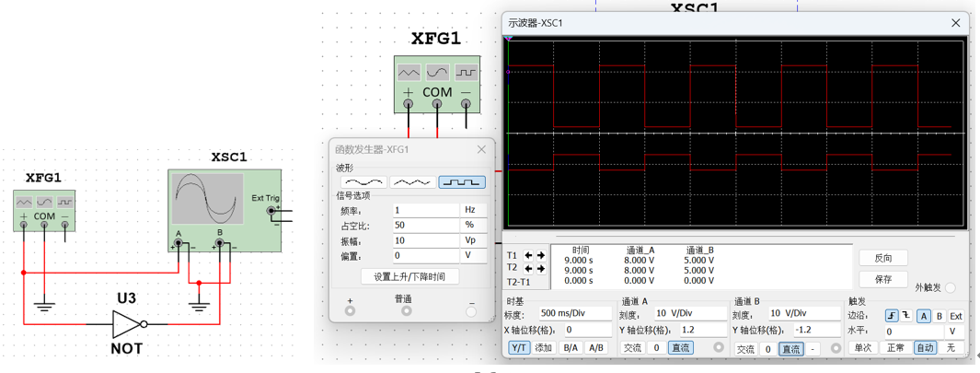The image size is (980, 373).
Task: Click the X position (X轴位移) field
Action: coord(587,330)
